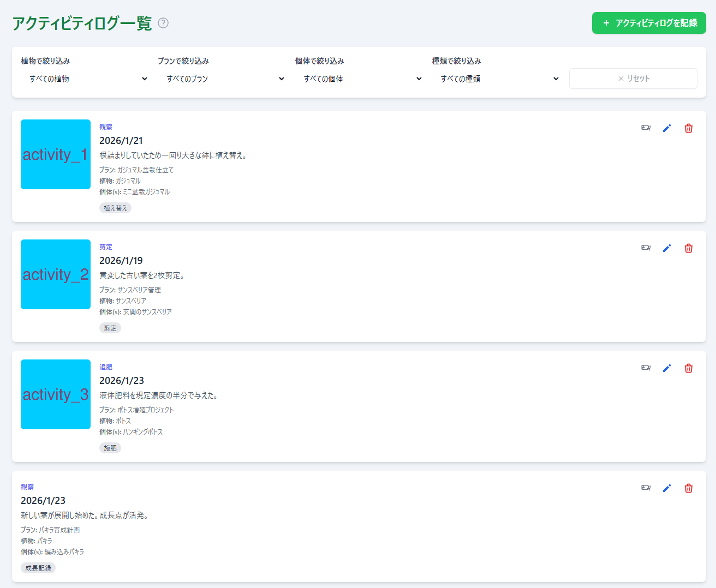
Task: Click the 植え替え tag chip
Action: 115,208
